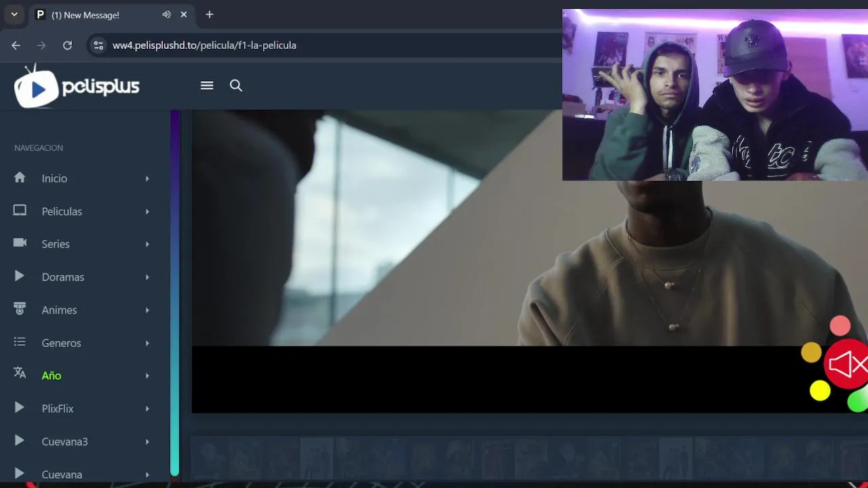Expand the Animes submenu arrow
Image resolution: width=868 pixels, height=488 pixels.
(147, 310)
